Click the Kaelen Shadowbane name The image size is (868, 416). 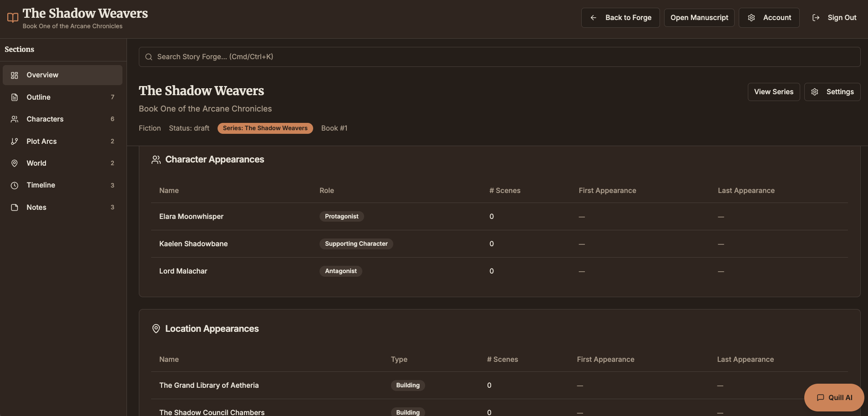[x=193, y=244]
